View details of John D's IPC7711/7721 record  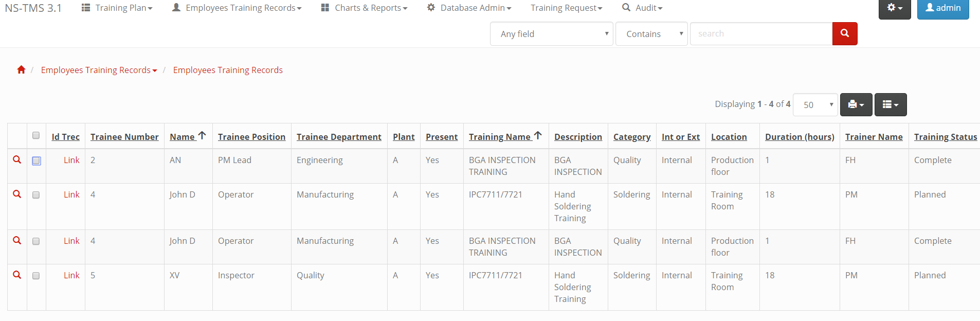click(x=17, y=194)
